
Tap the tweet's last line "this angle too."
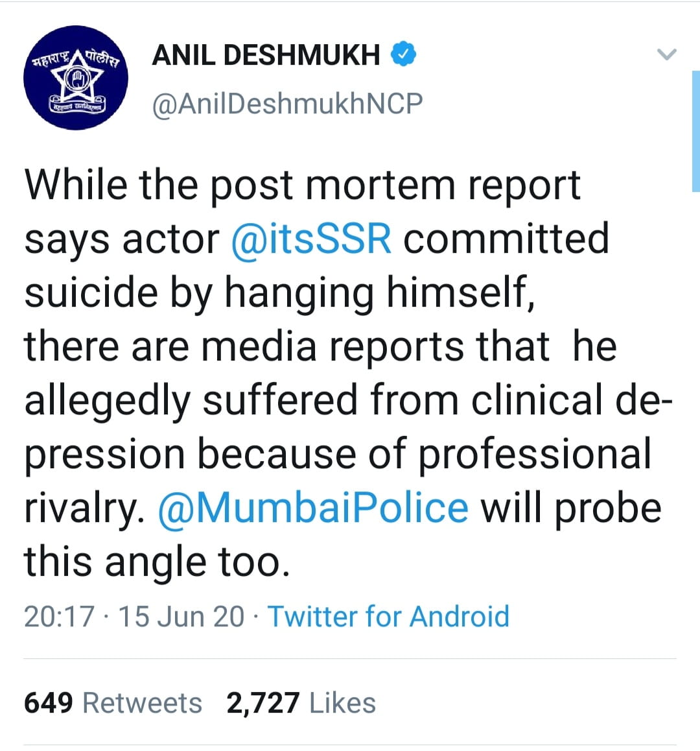[156, 562]
